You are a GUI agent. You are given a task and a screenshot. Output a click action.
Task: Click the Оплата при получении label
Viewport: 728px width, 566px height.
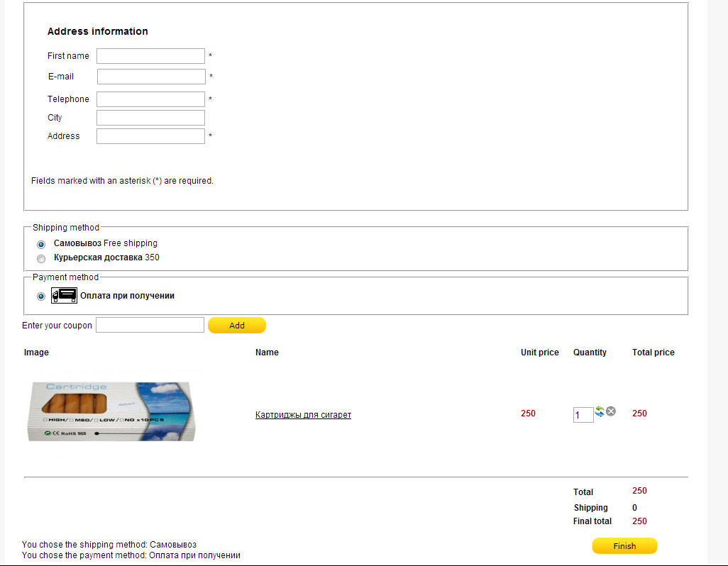pos(127,296)
